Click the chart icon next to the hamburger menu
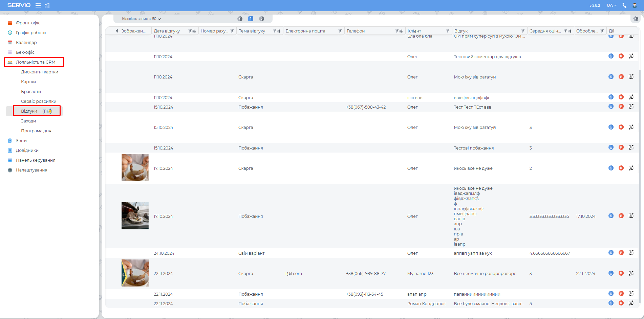This screenshot has width=644, height=319. click(47, 5)
